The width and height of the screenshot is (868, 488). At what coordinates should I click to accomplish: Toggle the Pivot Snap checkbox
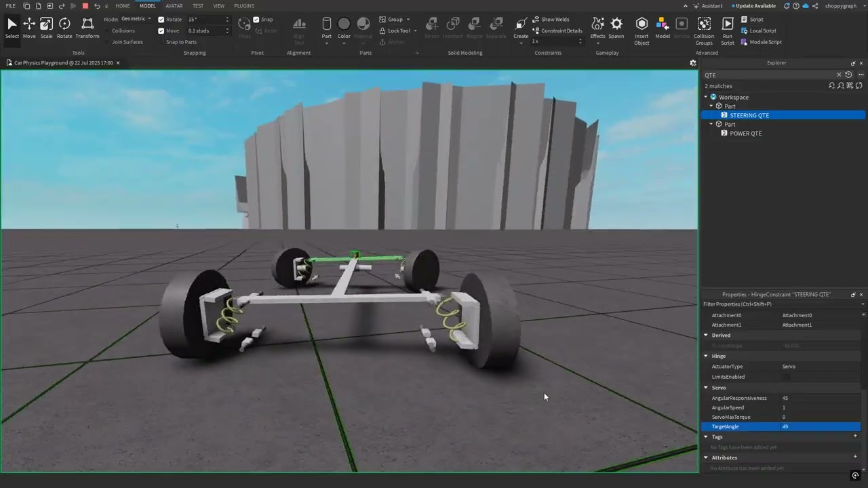pyautogui.click(x=256, y=20)
